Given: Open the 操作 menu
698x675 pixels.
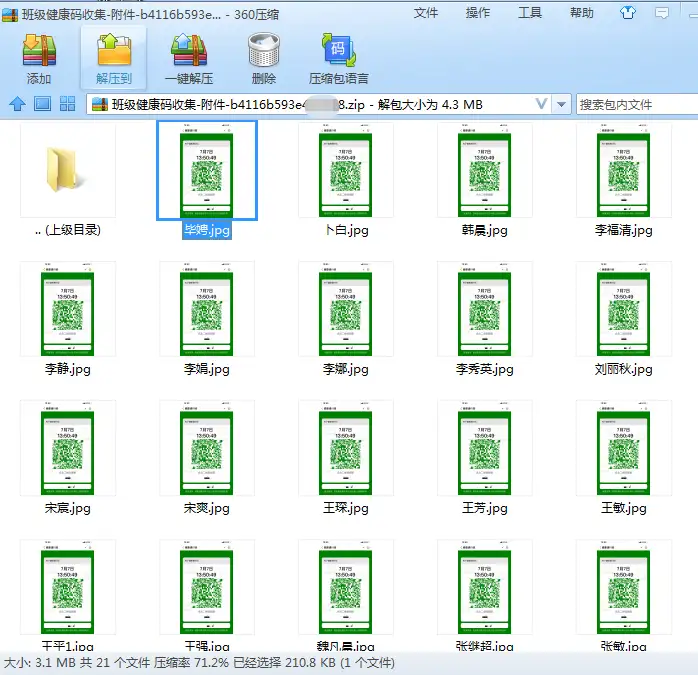Looking at the screenshot, I should (478, 13).
